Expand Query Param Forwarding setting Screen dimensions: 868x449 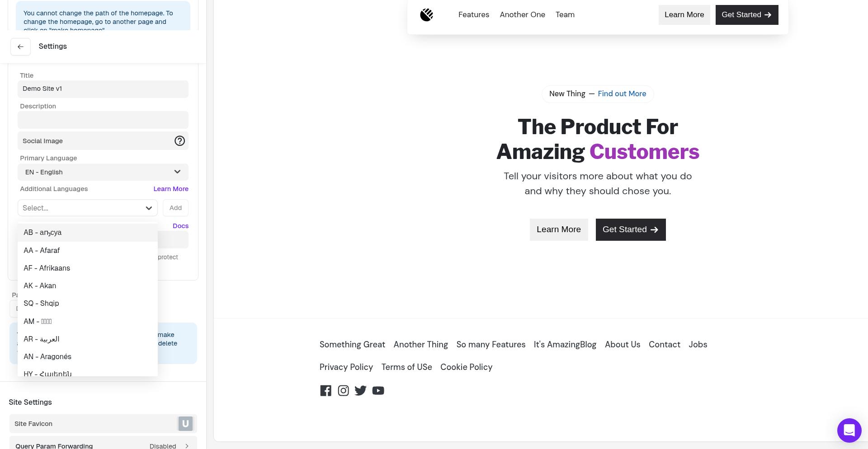pos(103,446)
